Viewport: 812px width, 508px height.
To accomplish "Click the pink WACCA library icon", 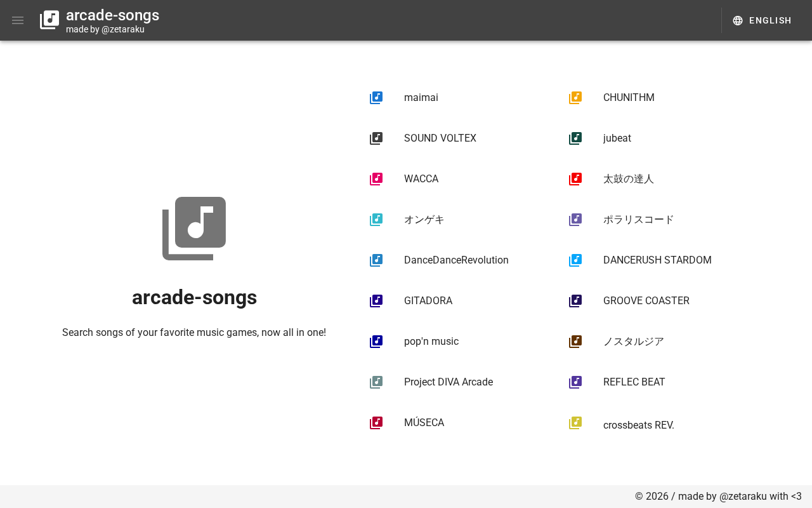I will pos(376,179).
